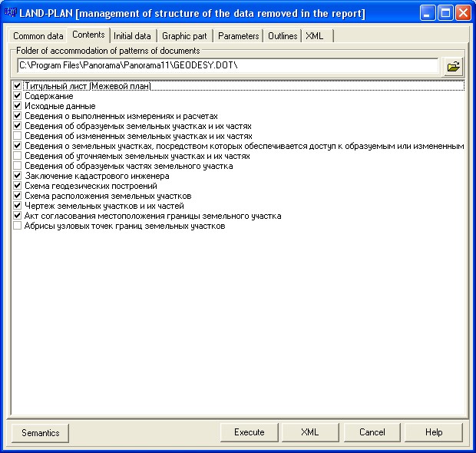Toggle the Содержание checkbox
476x453 pixels.
18,96
